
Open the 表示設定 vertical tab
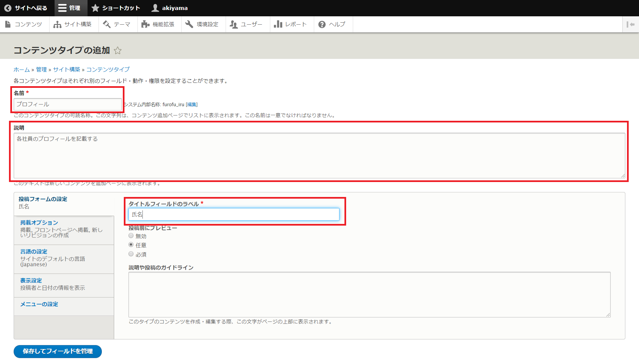[x=31, y=280]
